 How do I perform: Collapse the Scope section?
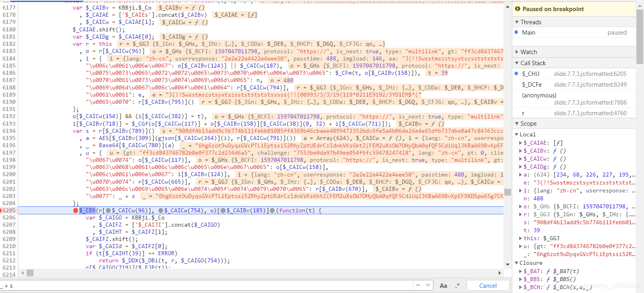(x=517, y=123)
